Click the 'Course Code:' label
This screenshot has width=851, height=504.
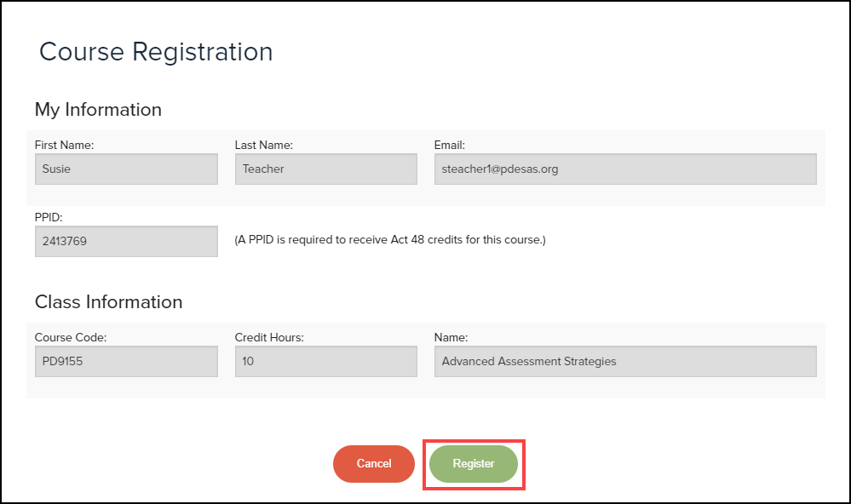click(70, 338)
